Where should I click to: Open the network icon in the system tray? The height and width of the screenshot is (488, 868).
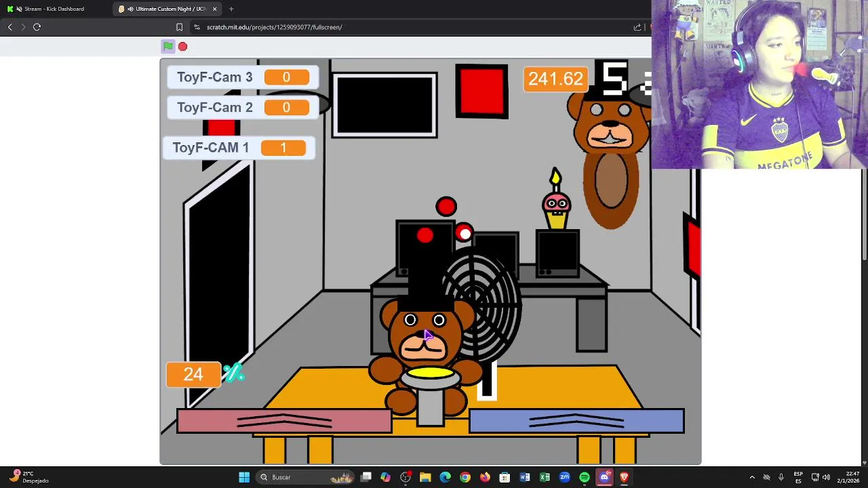[x=815, y=477]
